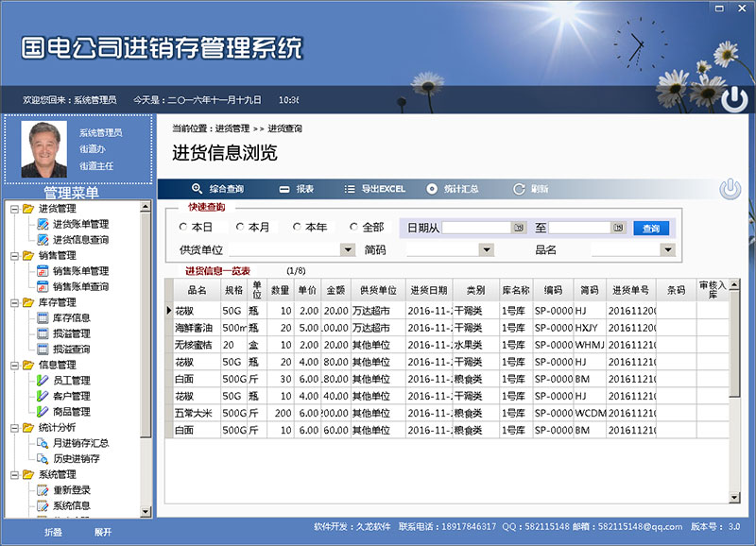This screenshot has width=756, height=546.
Task: Click into the 至 end date field
Action: tap(579, 228)
